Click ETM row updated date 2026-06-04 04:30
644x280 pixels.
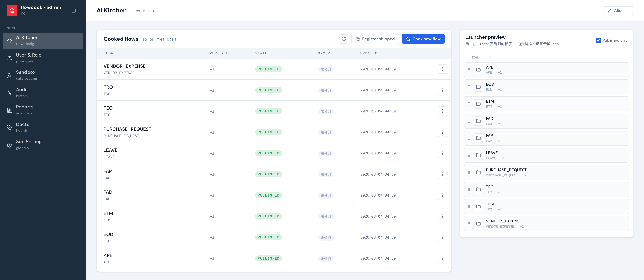(x=378, y=216)
